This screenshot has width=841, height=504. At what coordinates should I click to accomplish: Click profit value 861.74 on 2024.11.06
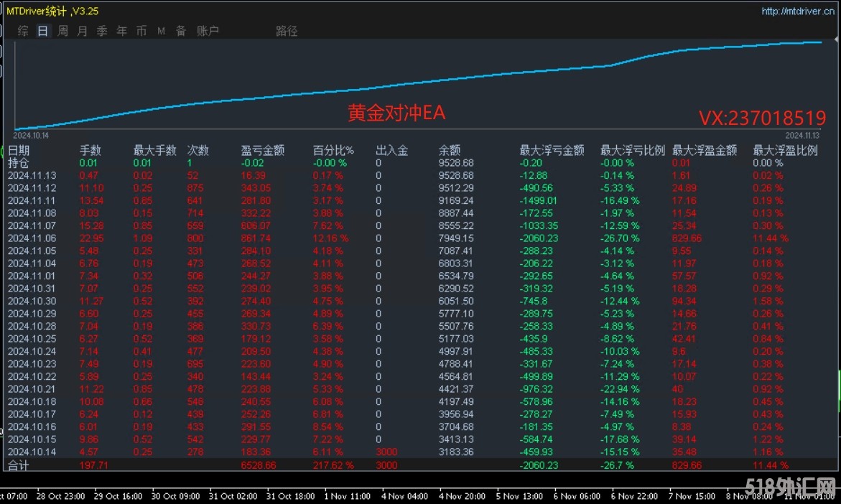pos(256,238)
